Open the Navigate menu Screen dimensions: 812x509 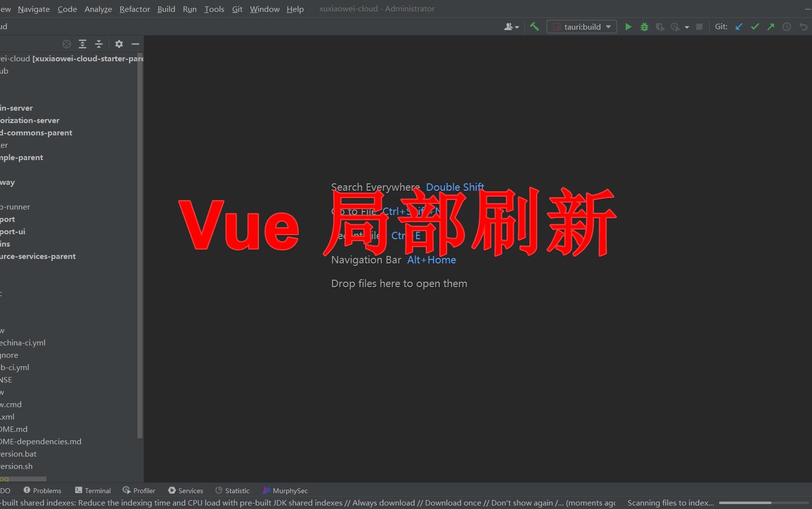(x=34, y=9)
